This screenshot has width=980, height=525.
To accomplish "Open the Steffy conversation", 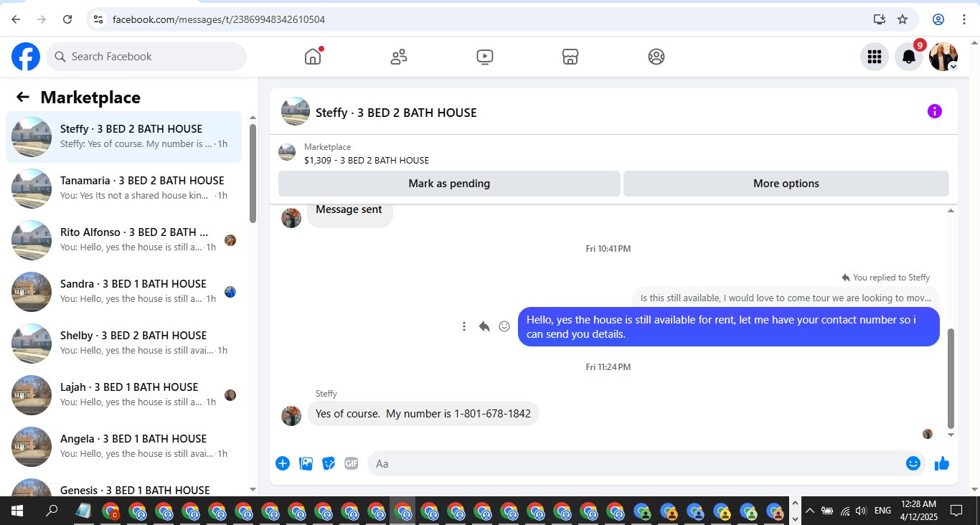I will [123, 136].
